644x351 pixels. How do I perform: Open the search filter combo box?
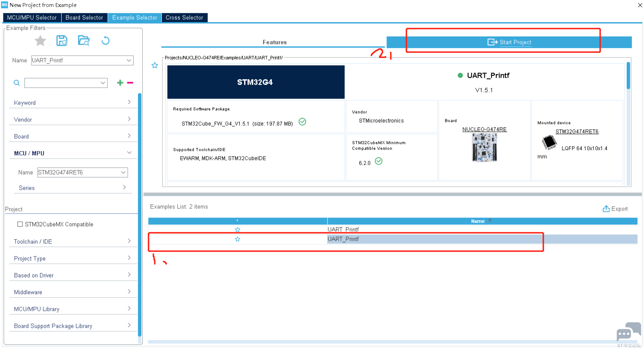[66, 83]
